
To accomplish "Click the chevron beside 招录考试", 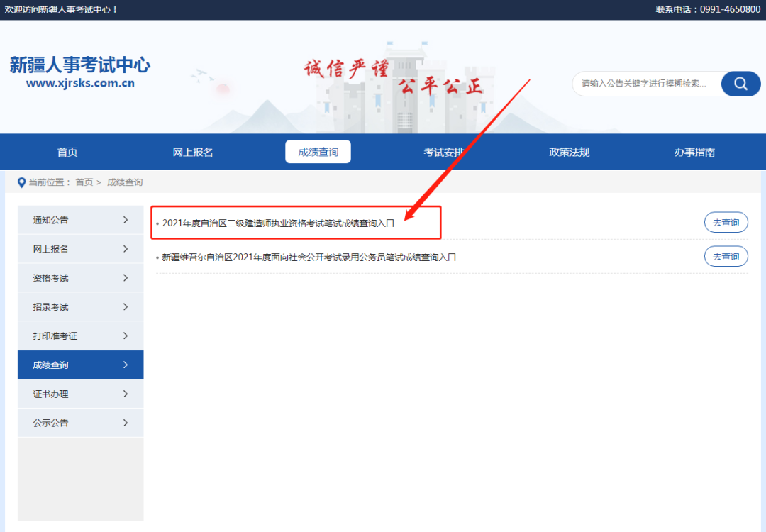I will tap(126, 307).
